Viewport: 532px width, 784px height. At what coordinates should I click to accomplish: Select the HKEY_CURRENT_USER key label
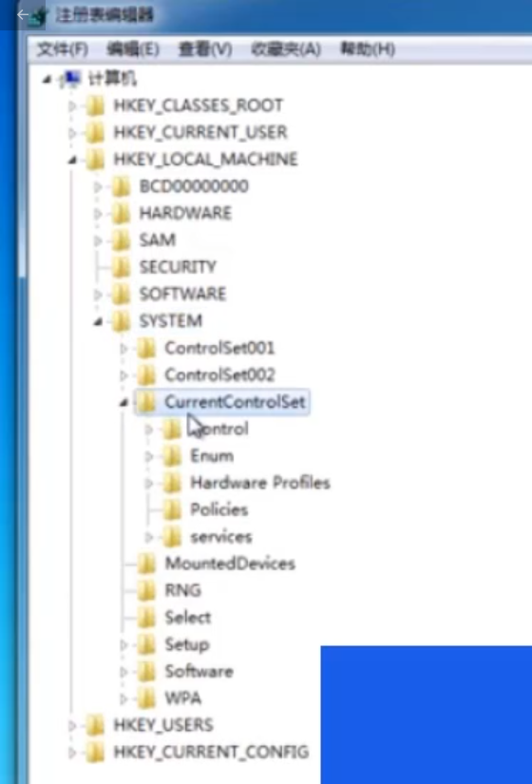(200, 132)
